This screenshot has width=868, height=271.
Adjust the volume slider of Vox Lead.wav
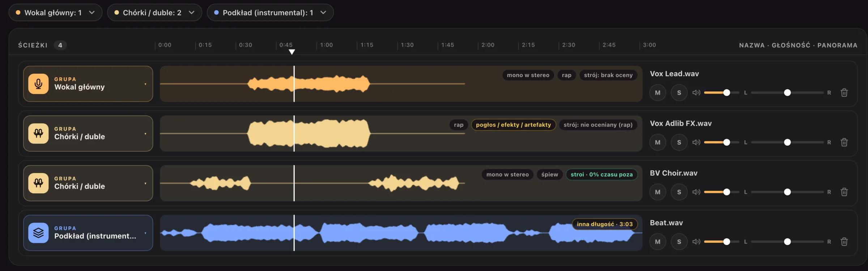click(x=722, y=93)
